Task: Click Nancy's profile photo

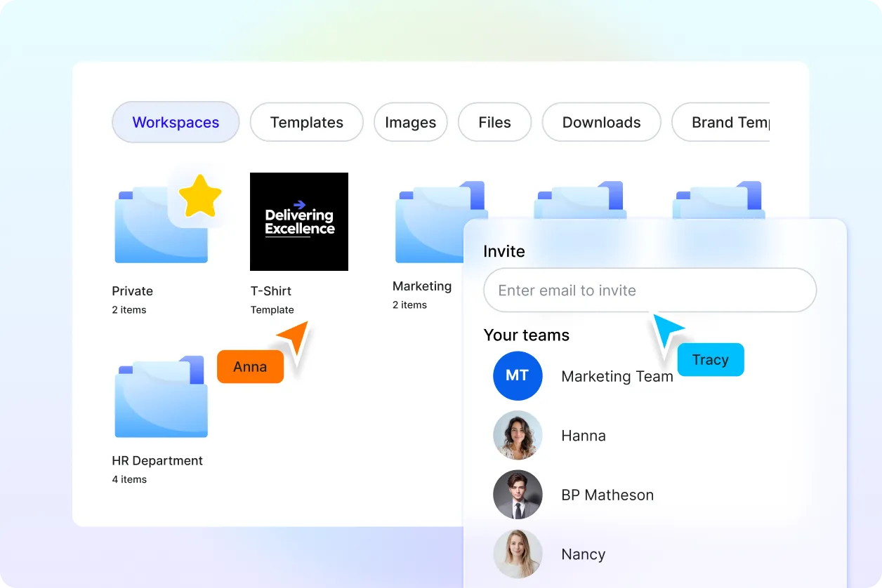Action: 518,554
